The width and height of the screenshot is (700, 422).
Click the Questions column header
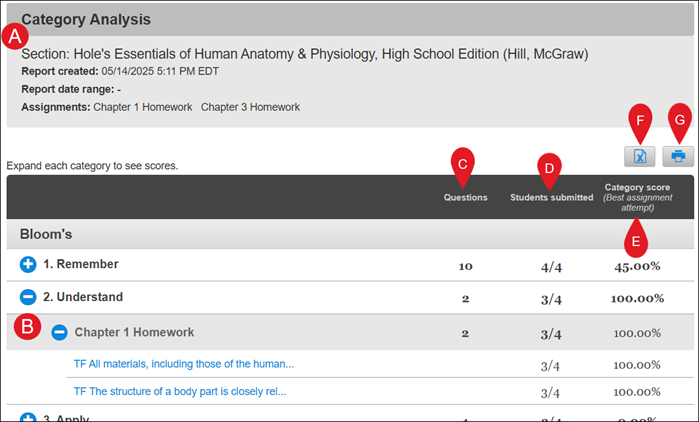(465, 198)
